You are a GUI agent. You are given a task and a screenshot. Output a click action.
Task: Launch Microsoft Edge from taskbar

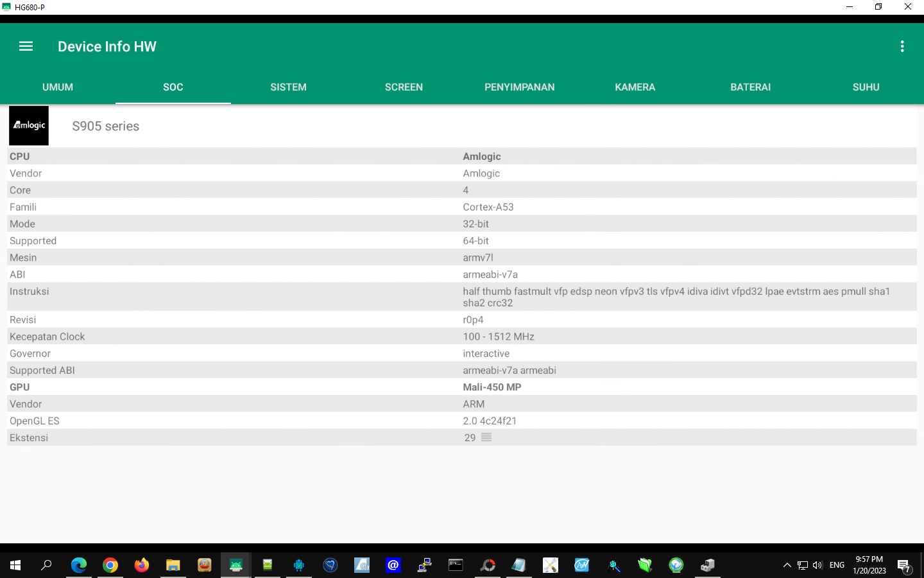78,565
